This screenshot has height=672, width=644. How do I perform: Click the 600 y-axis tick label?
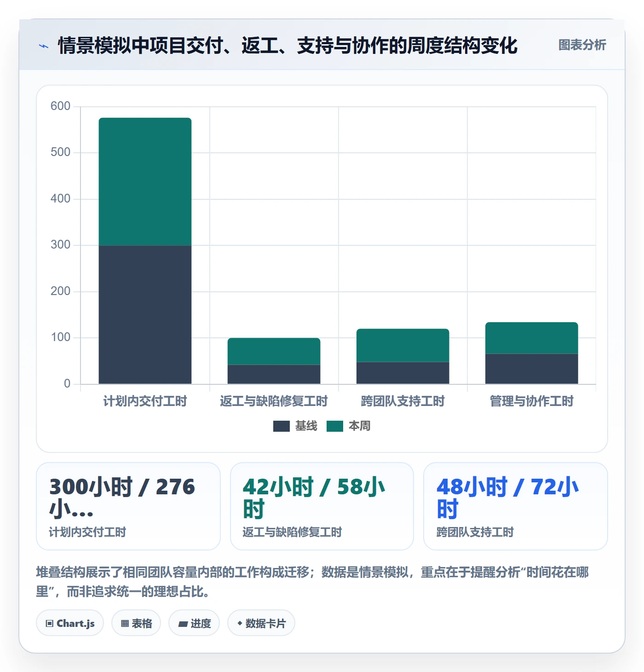coord(61,106)
